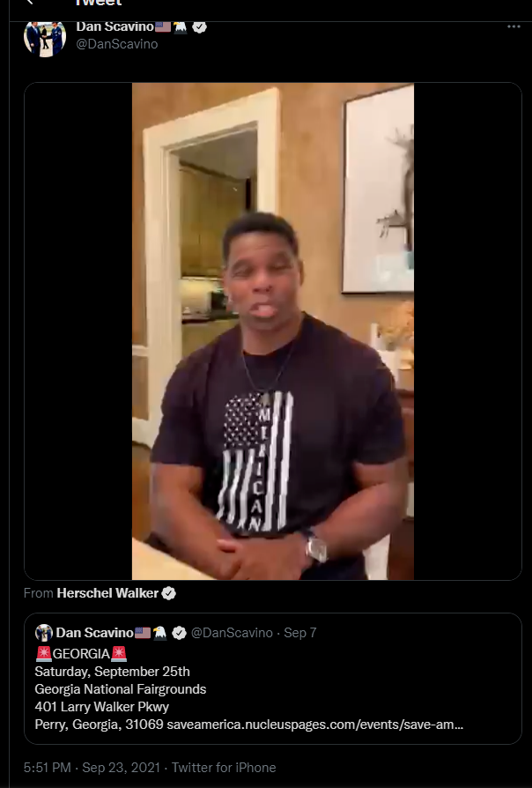Viewport: 532px width, 788px height.
Task: Click @DanScavino handle in quoted tweet
Action: click(233, 633)
